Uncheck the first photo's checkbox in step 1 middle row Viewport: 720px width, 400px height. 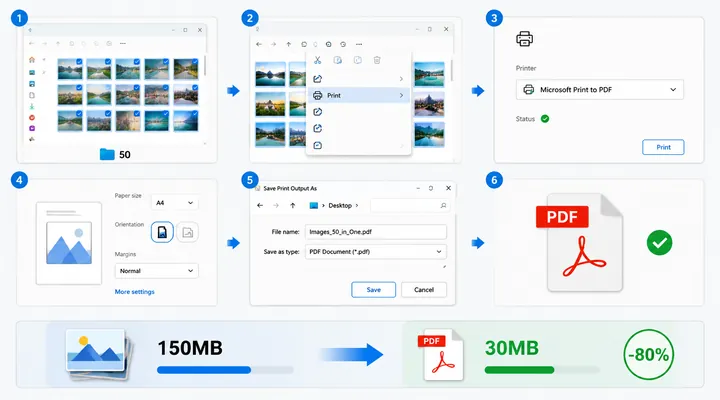(x=79, y=87)
